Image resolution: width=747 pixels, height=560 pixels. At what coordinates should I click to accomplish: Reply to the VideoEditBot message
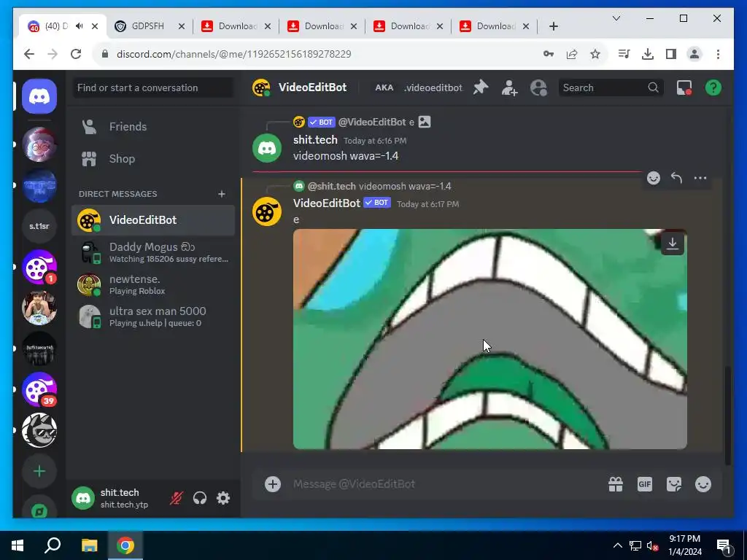pyautogui.click(x=676, y=178)
